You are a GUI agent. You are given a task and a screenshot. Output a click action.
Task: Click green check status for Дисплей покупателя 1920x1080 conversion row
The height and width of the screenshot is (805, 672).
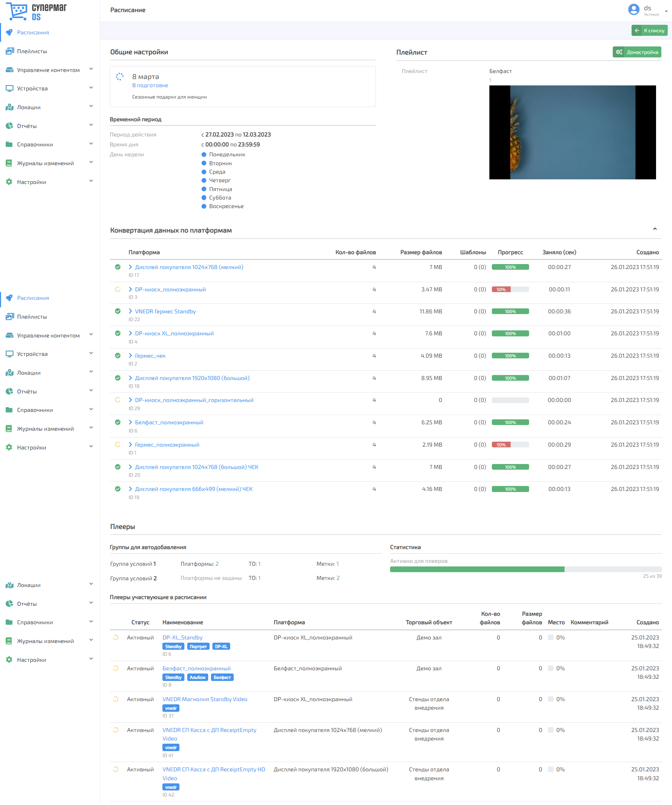pyautogui.click(x=118, y=378)
